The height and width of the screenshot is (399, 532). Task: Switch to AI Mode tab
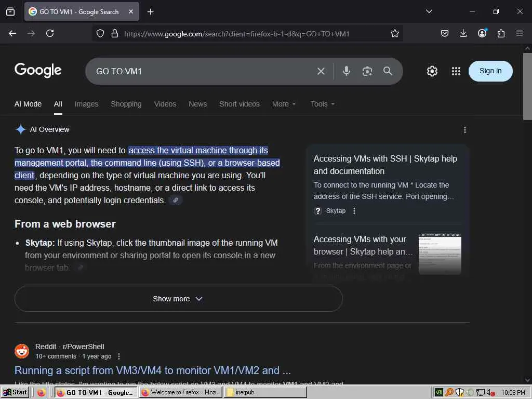[x=28, y=104]
